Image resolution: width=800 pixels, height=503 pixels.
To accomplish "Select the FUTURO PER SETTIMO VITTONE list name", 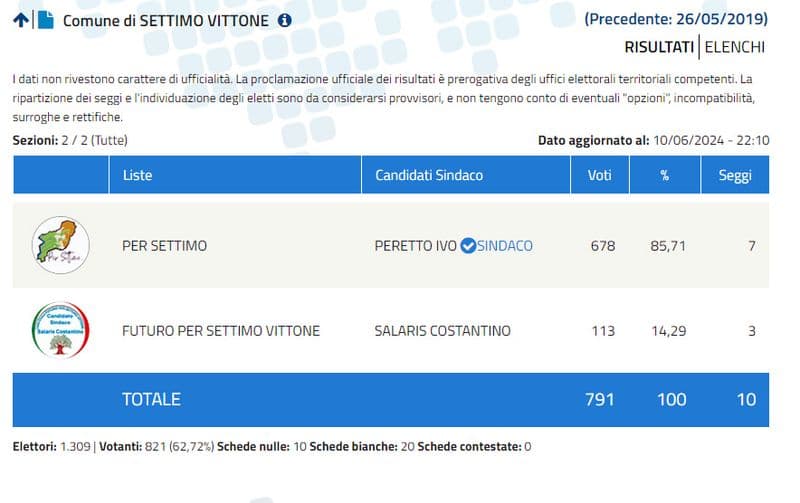I will (221, 331).
